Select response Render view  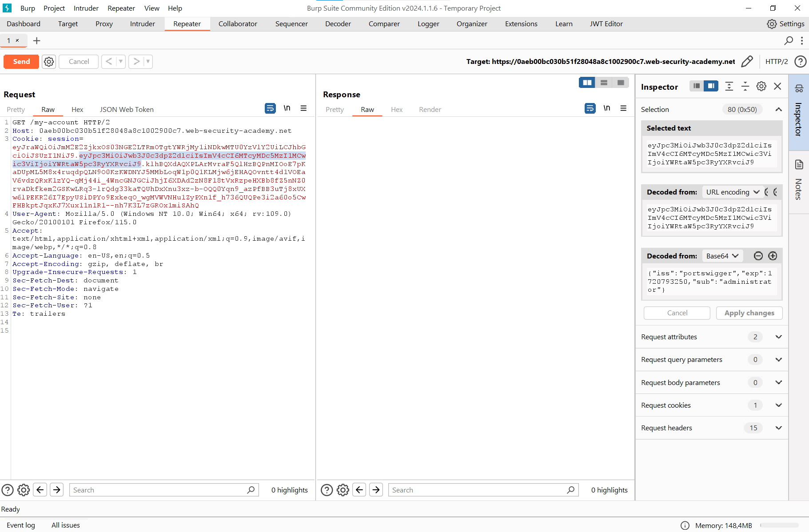tap(430, 110)
